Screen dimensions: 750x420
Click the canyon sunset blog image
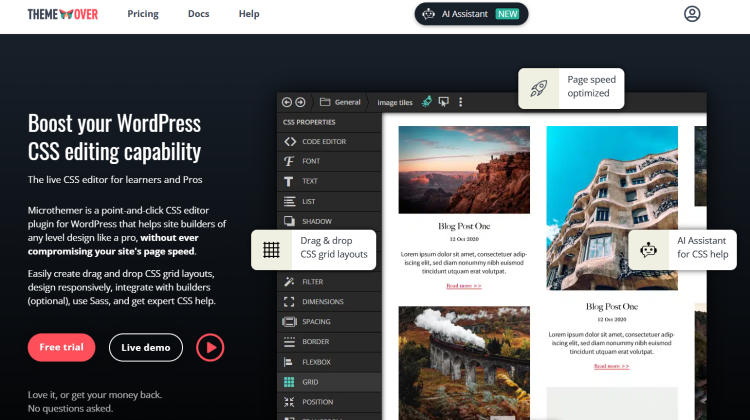point(464,170)
